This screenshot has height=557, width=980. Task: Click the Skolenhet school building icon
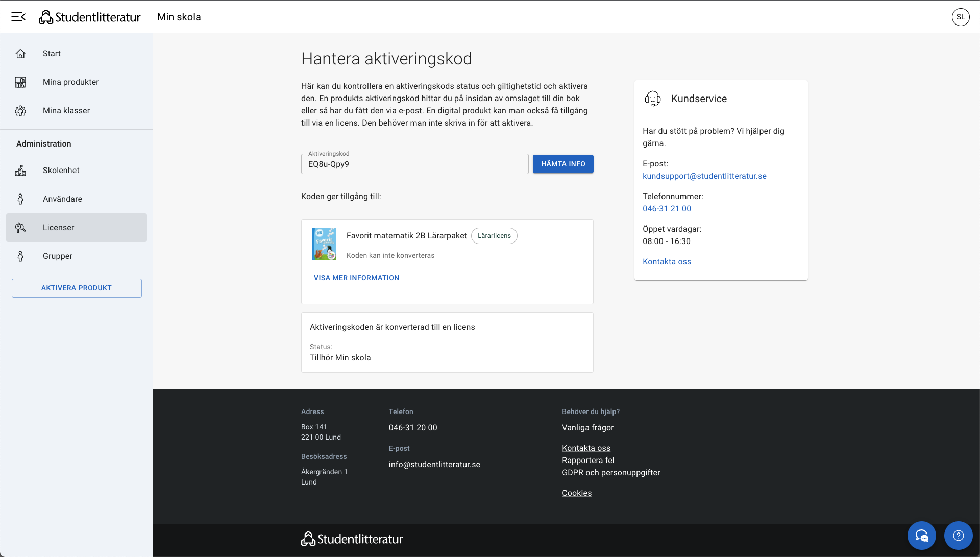tap(20, 171)
